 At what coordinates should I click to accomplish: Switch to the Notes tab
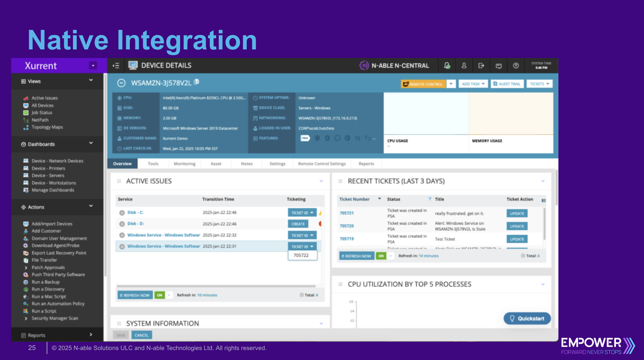tap(247, 164)
